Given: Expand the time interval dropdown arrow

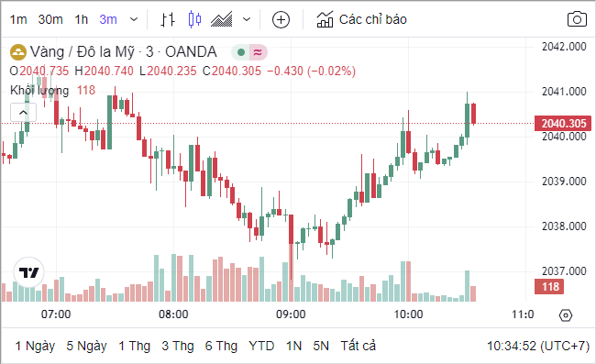Looking at the screenshot, I should point(134,19).
